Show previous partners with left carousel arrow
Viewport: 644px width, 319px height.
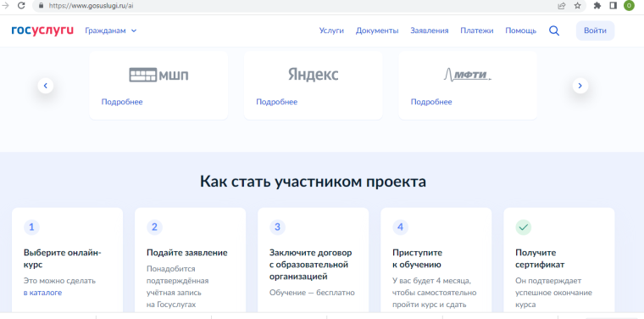[x=46, y=86]
